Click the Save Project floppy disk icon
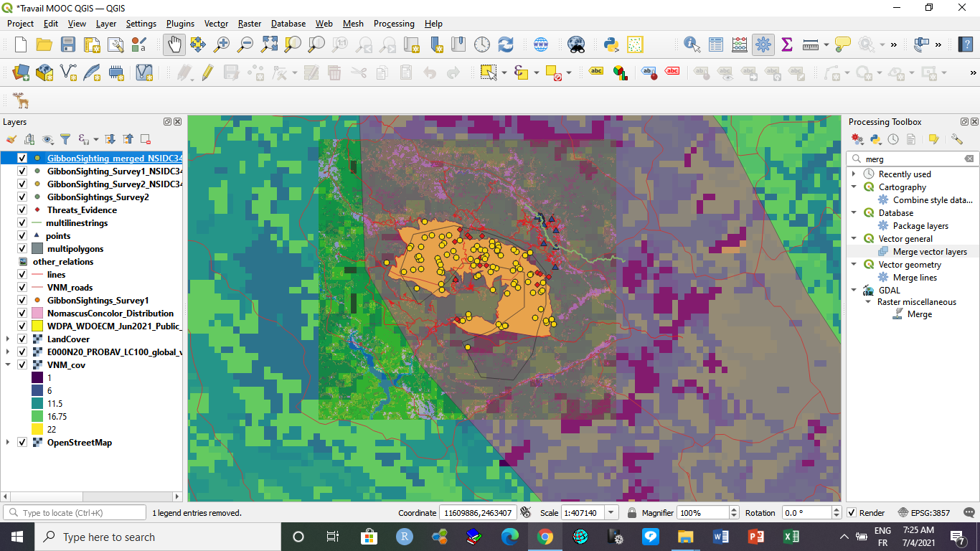980x551 pixels. click(x=67, y=44)
